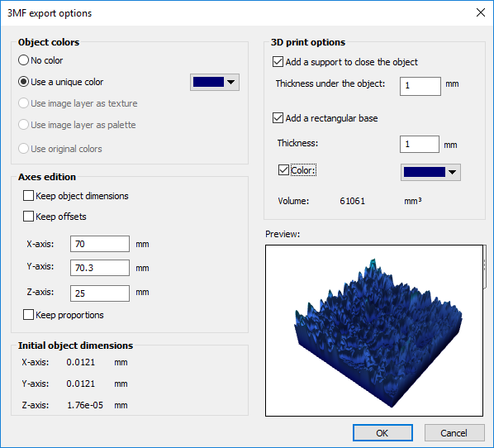Open the unique color dropdown arrow
The height and width of the screenshot is (448, 494).
point(231,83)
